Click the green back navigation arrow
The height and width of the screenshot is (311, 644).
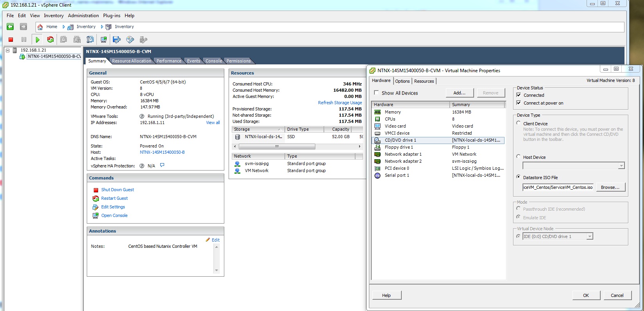(x=11, y=27)
